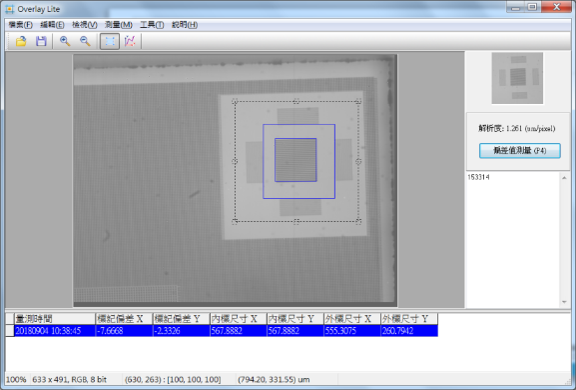Maximize the Overlay Lite window
The image size is (576, 390).
point(532,7)
